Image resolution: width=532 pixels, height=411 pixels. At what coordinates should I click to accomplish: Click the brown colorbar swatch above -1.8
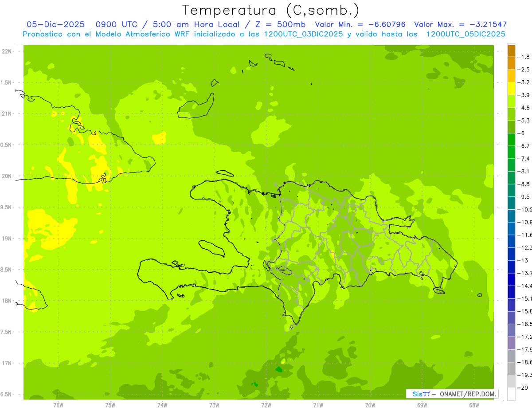(511, 50)
